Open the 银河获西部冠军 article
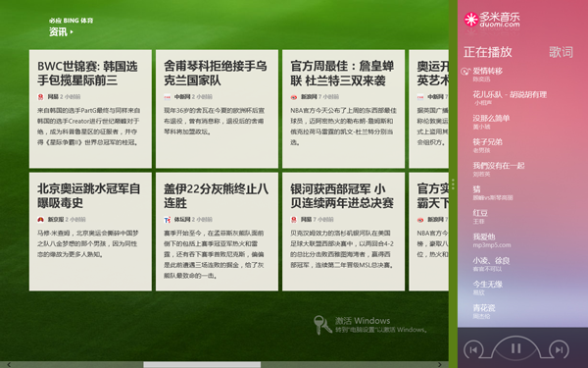This screenshot has height=368, width=588. 344,232
